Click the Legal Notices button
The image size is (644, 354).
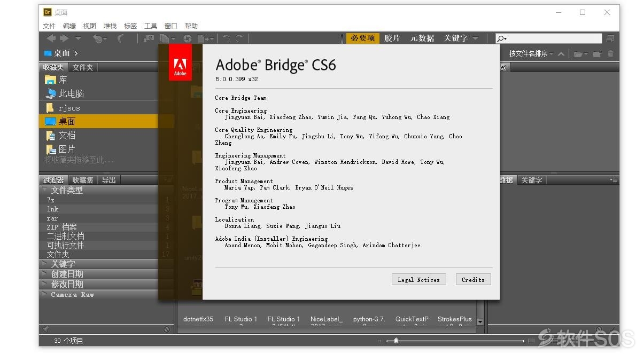pos(418,279)
